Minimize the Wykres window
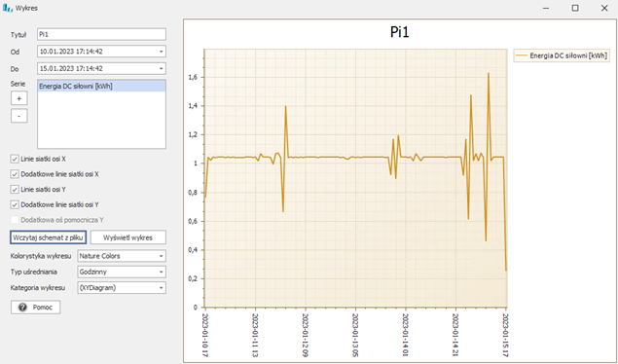Viewport: 618px width, 364px height. [x=546, y=8]
